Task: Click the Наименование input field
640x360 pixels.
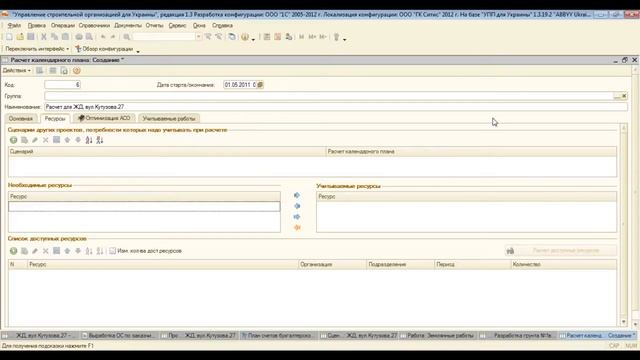Action: (x=336, y=107)
